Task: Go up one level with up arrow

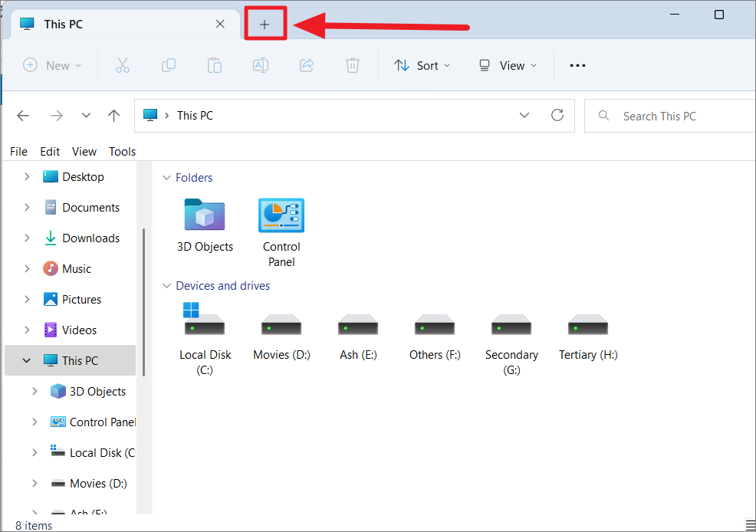Action: click(x=113, y=116)
